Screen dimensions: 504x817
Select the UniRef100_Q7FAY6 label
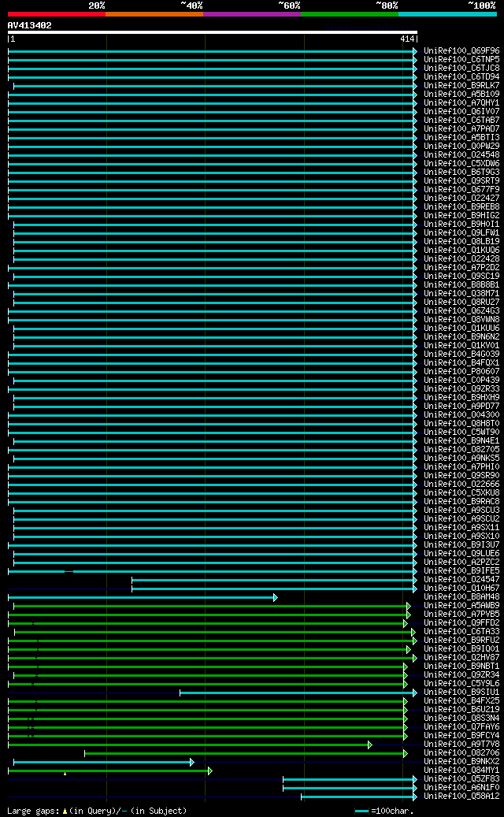(461, 726)
